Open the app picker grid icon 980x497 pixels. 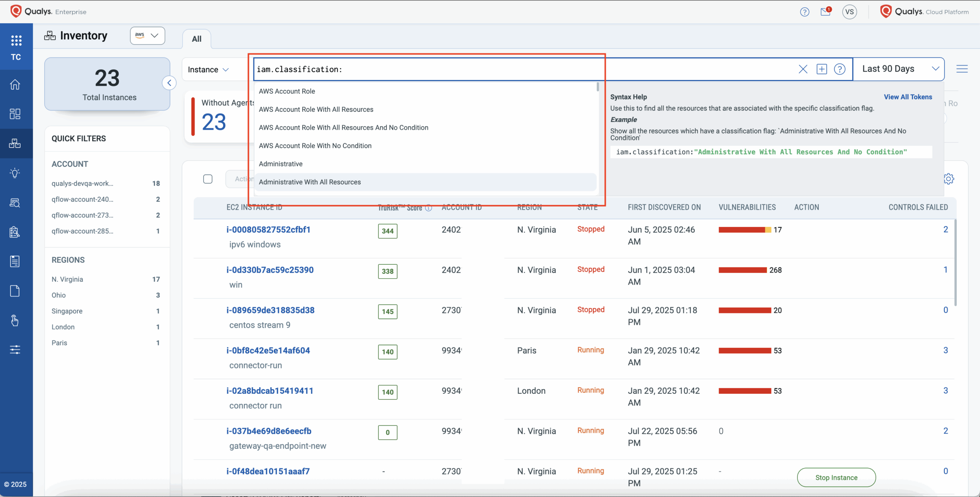click(x=16, y=40)
